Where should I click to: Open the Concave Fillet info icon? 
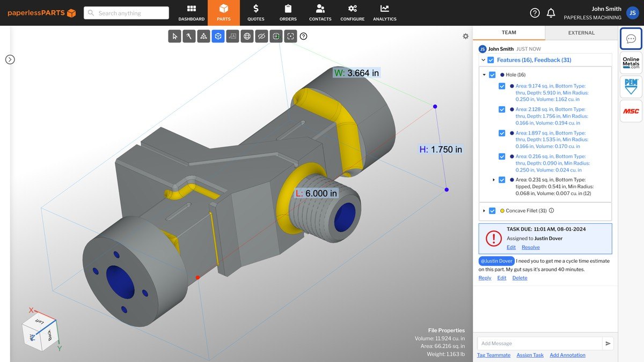(551, 211)
